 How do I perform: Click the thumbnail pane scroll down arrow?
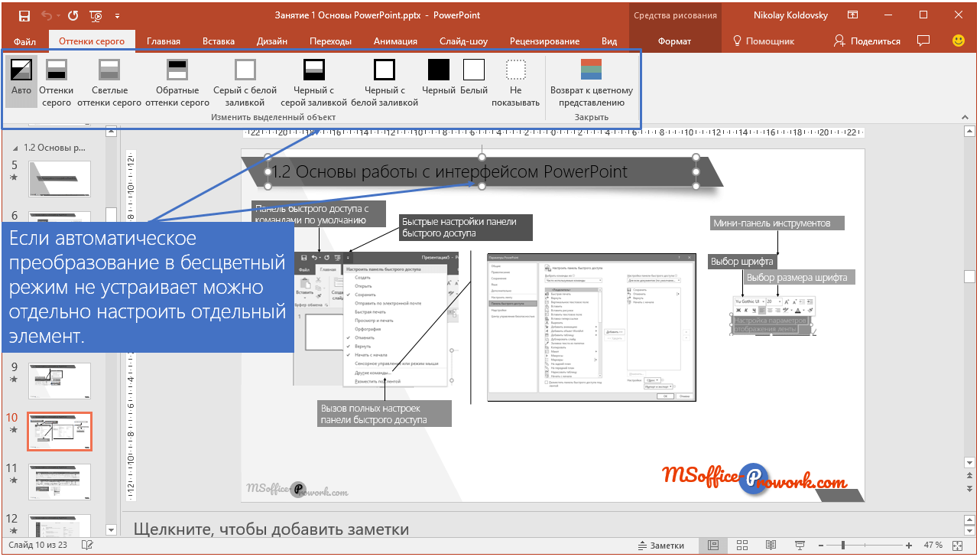[112, 529]
